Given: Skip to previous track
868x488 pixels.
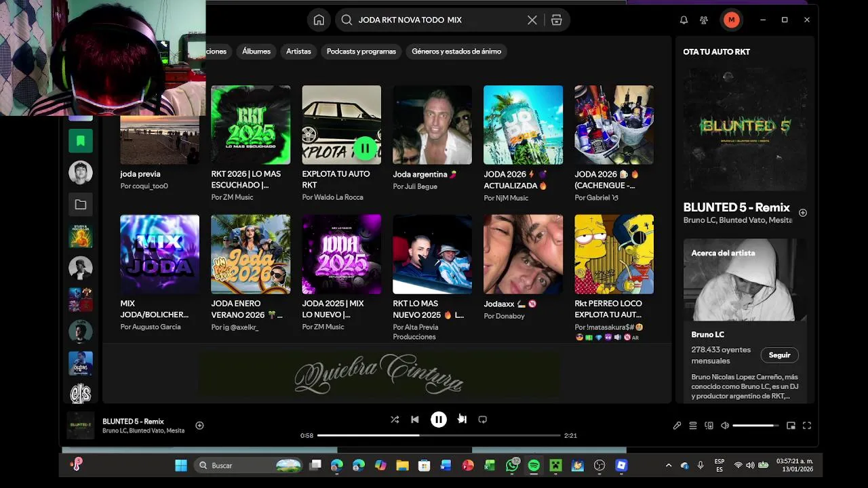Looking at the screenshot, I should (415, 420).
